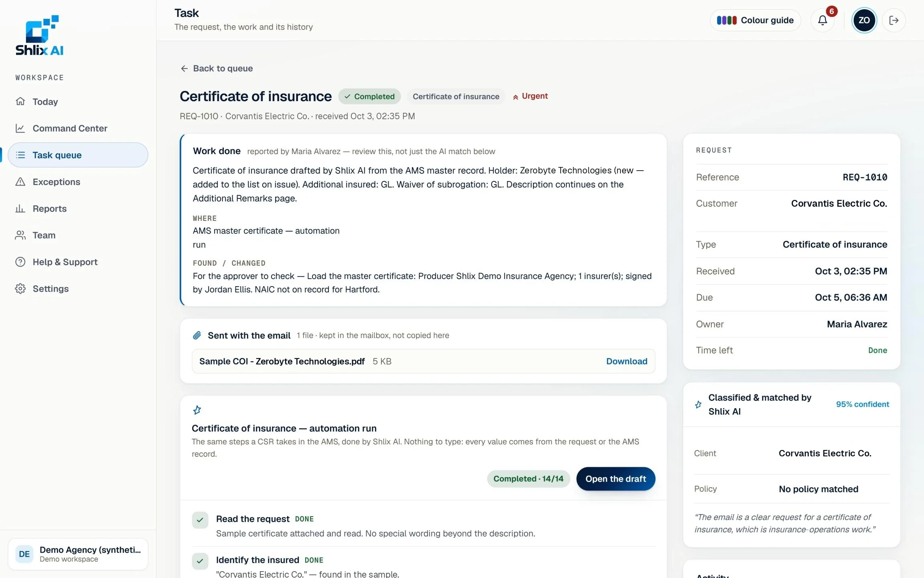Viewport: 924px width, 578px height.
Task: Open Settings from sidebar
Action: (x=78, y=289)
